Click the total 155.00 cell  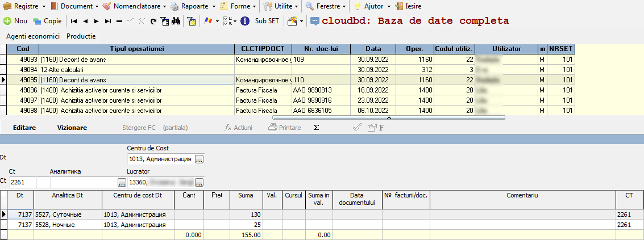[246, 235]
